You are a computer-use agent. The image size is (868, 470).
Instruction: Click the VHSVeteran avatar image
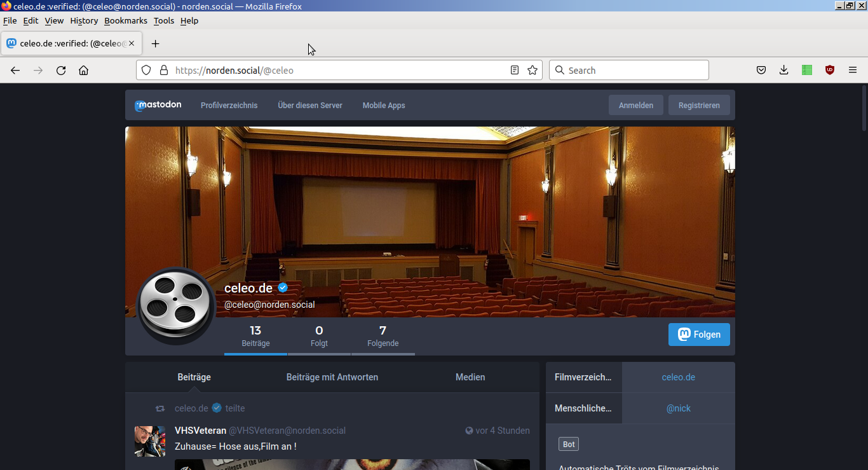pos(150,441)
